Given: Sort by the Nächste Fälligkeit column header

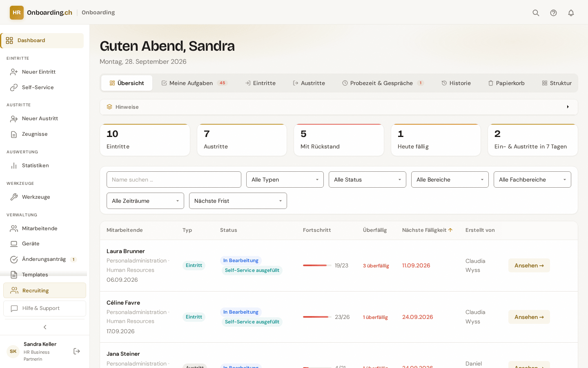Looking at the screenshot, I should 427,230.
